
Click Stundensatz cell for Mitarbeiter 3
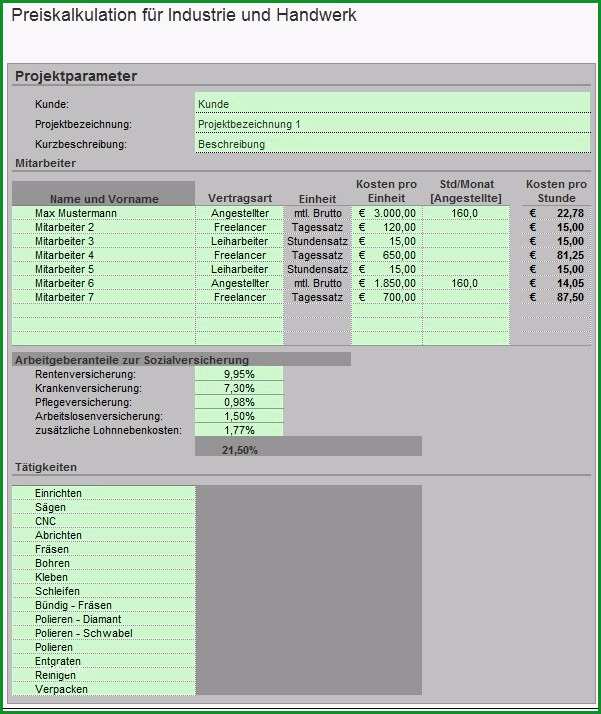pos(317,241)
